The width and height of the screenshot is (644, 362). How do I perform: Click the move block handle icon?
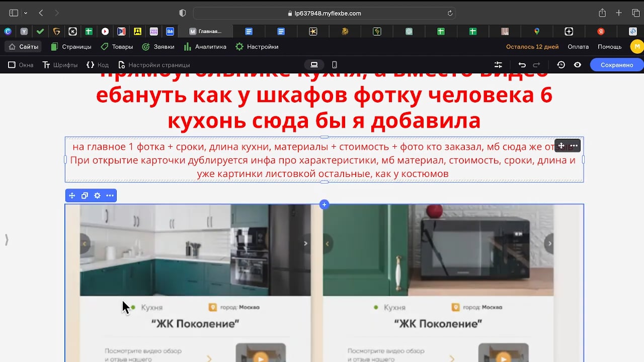click(72, 196)
